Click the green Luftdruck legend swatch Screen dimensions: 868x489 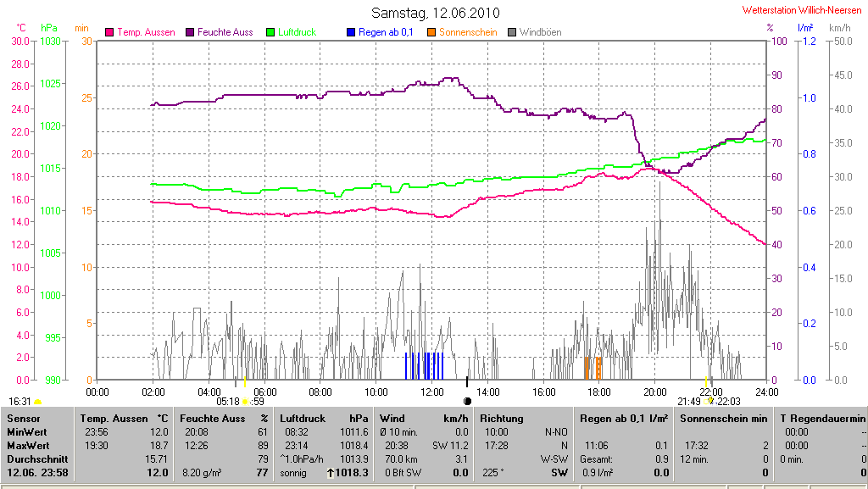click(270, 32)
